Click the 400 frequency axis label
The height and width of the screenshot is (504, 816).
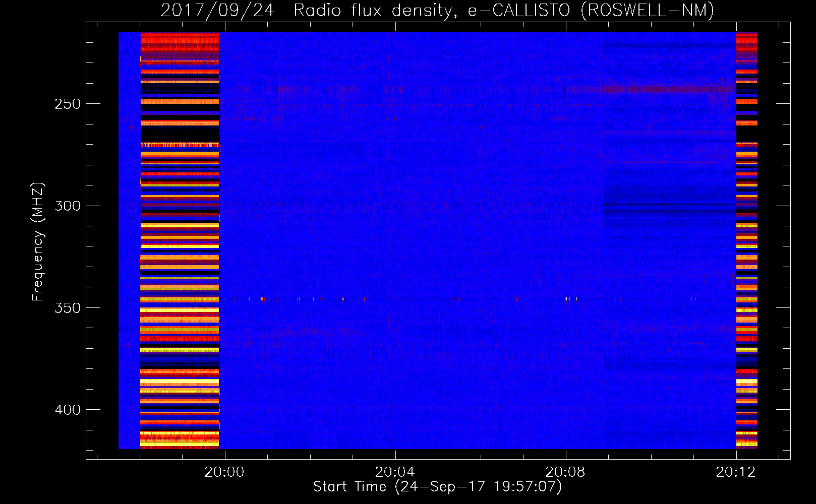67,410
